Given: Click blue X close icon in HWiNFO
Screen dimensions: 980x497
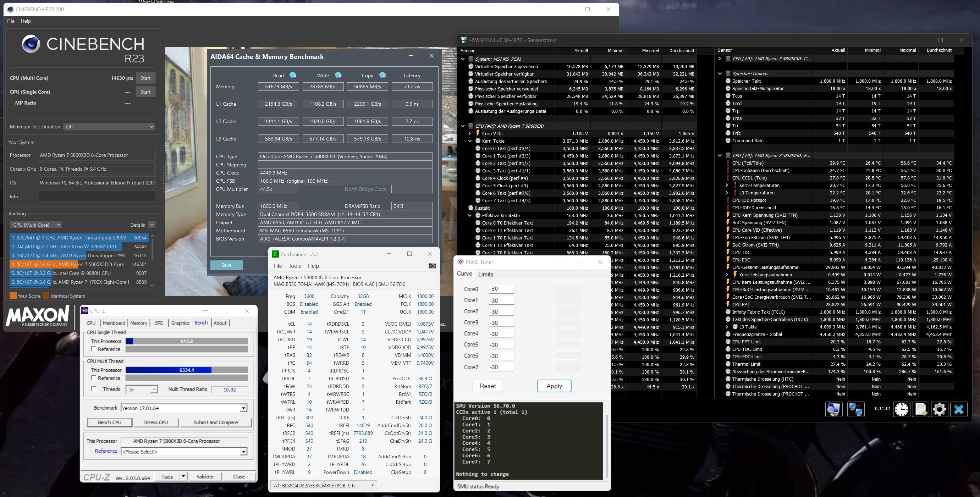Looking at the screenshot, I should [958, 409].
